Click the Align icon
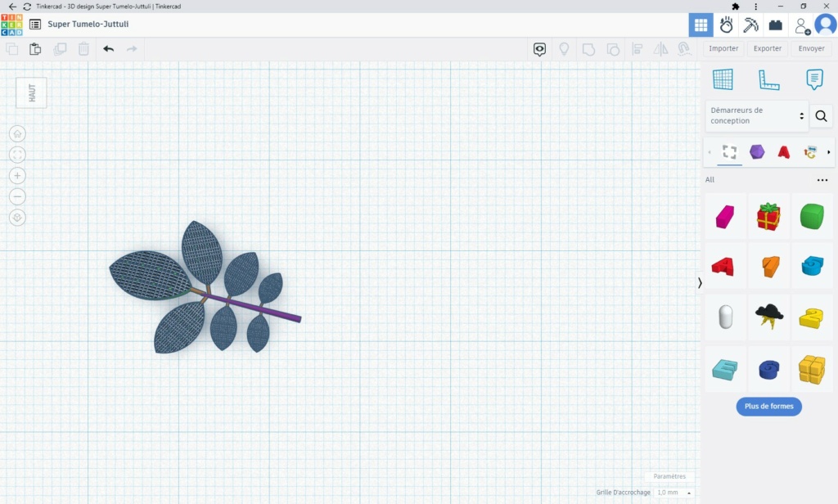Screen dimensions: 838x504 (637, 49)
